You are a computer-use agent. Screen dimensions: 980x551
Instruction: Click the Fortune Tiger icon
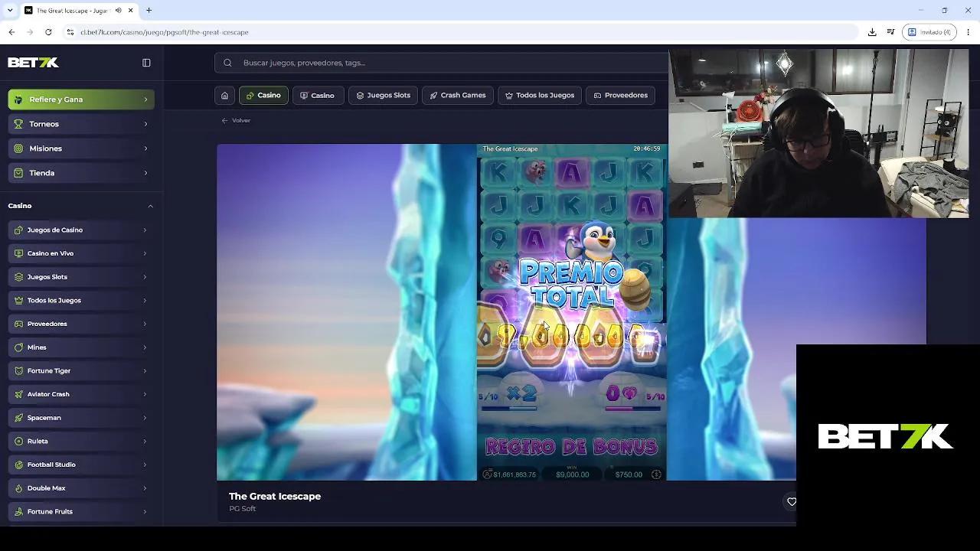[x=18, y=370]
